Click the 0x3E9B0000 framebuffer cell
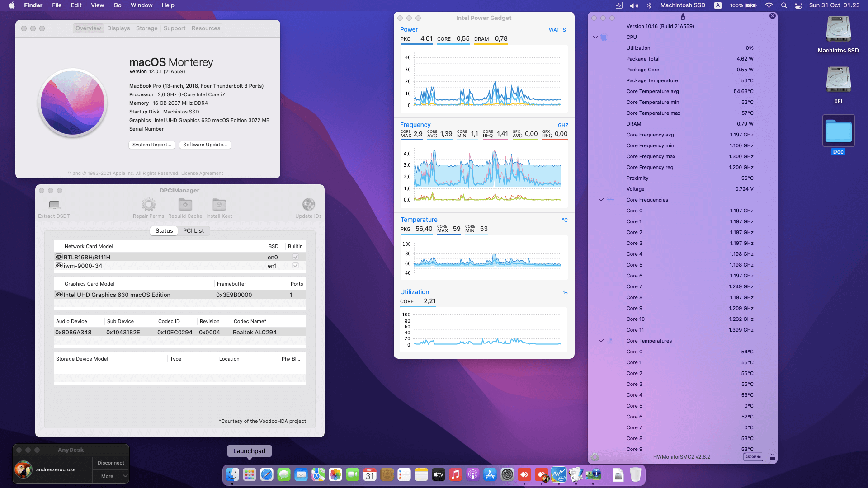868x488 pixels. [x=234, y=295]
